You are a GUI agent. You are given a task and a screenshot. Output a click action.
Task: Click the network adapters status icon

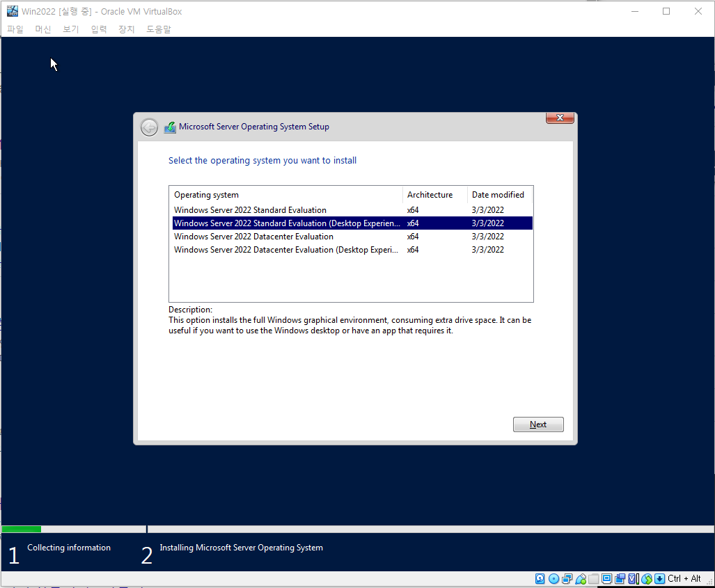coord(567,578)
